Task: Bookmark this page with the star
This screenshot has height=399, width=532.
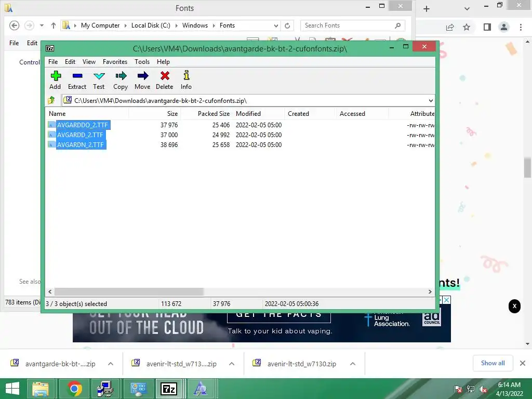Action: click(x=467, y=27)
